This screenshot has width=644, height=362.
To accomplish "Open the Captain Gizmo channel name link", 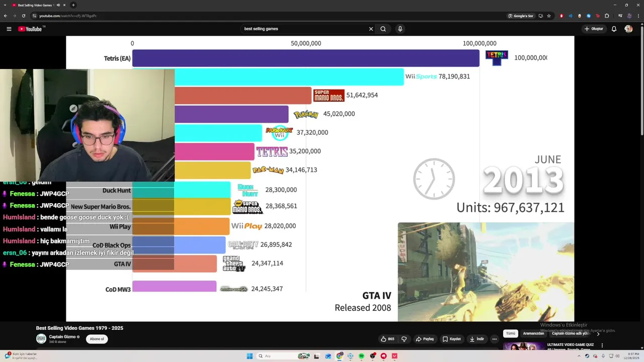I will [62, 337].
